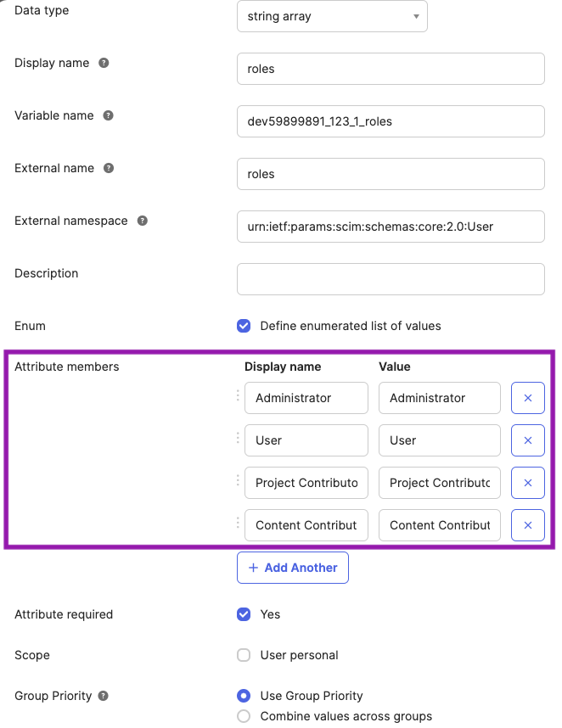Viewport: 562px width, 728px height.
Task: Edit the Administrator display name field
Action: 306,398
